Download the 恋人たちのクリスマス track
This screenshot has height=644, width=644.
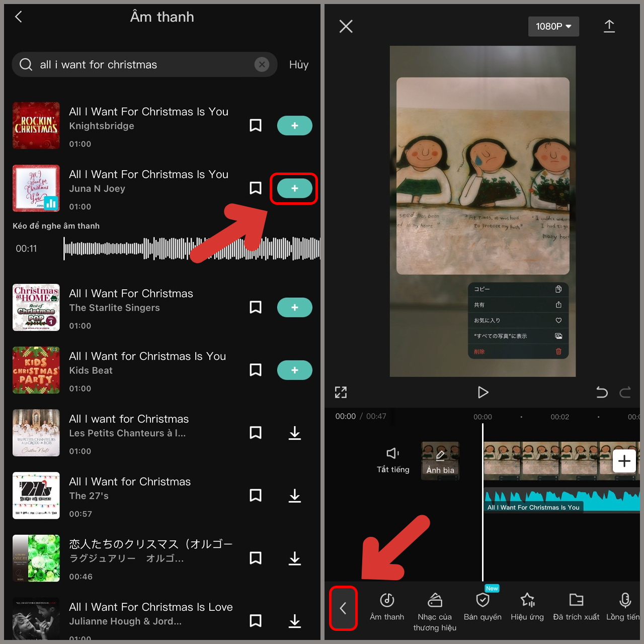coord(295,558)
